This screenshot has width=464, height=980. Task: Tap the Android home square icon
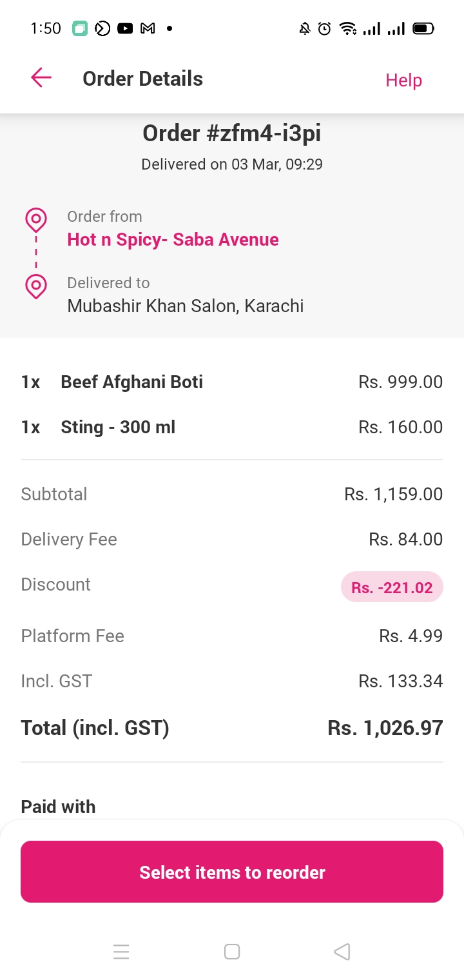pos(232,952)
